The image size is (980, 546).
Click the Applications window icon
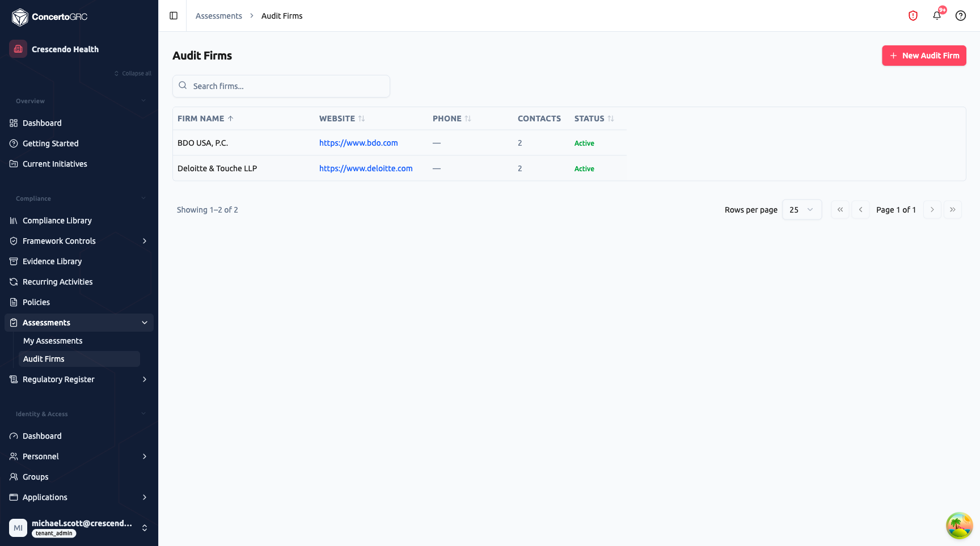point(14,497)
